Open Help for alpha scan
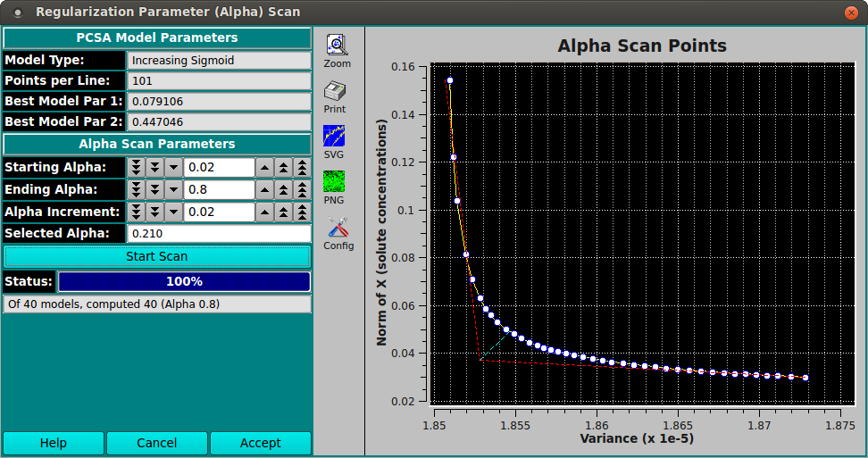Screen dimensions: 868x458 tap(54, 443)
